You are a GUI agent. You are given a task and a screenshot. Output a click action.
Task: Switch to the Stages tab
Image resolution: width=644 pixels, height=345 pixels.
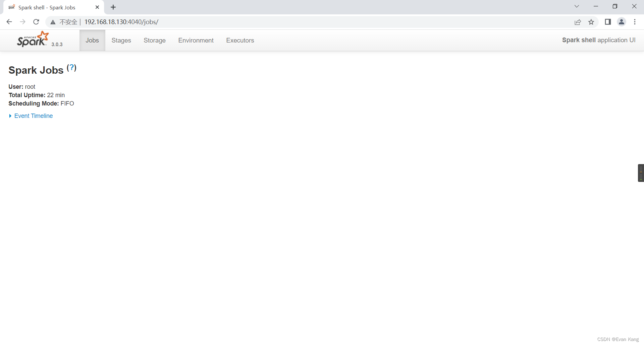click(x=121, y=40)
